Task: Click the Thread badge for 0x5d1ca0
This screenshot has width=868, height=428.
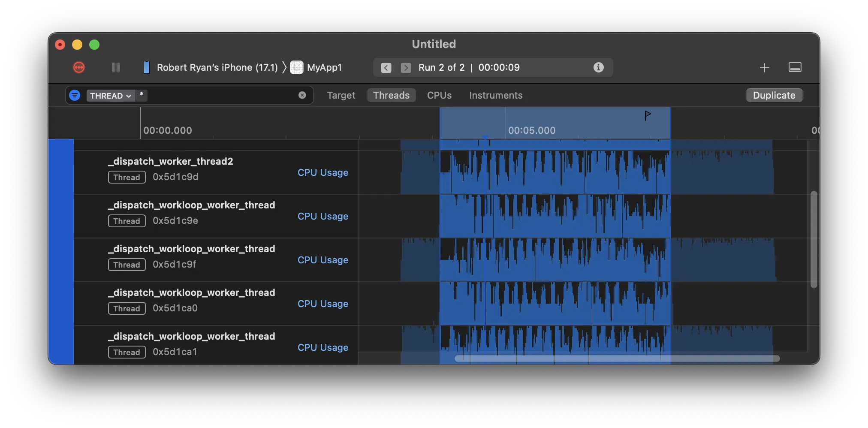Action: point(127,308)
